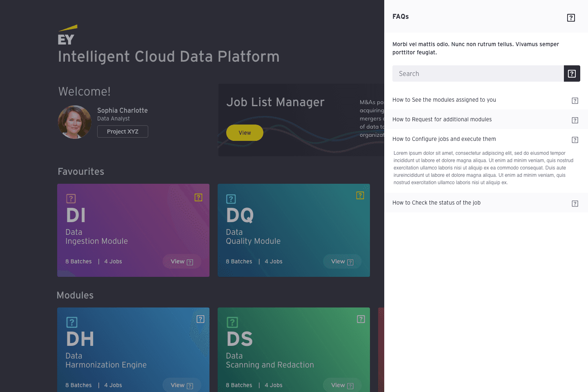Expand "How to Request for additional modules"

click(x=486, y=119)
